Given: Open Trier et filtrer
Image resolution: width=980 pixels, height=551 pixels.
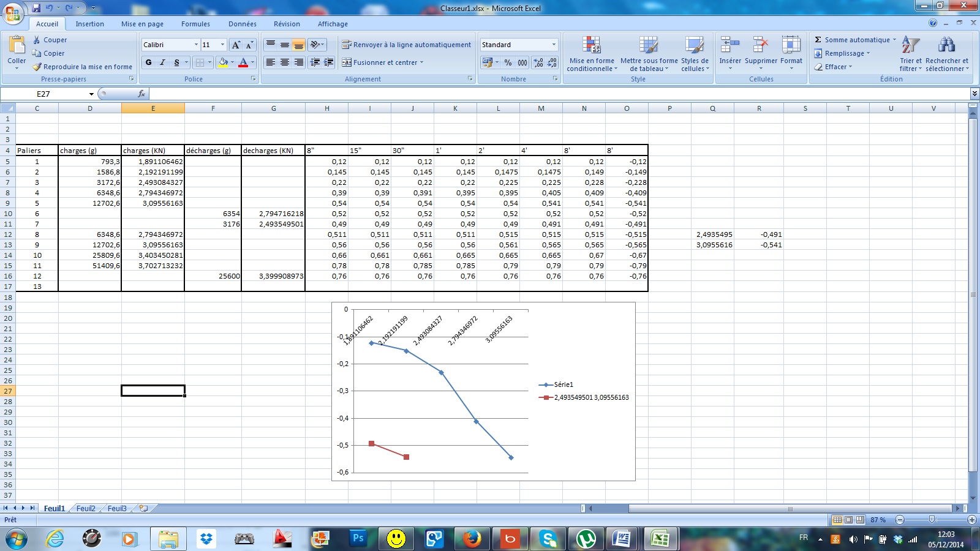Looking at the screenshot, I should [x=911, y=54].
